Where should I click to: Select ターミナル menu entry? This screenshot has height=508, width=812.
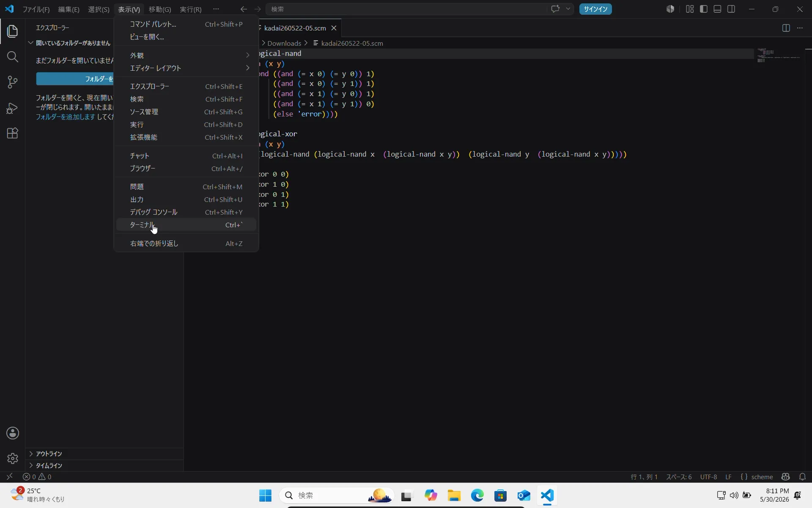[x=186, y=225]
